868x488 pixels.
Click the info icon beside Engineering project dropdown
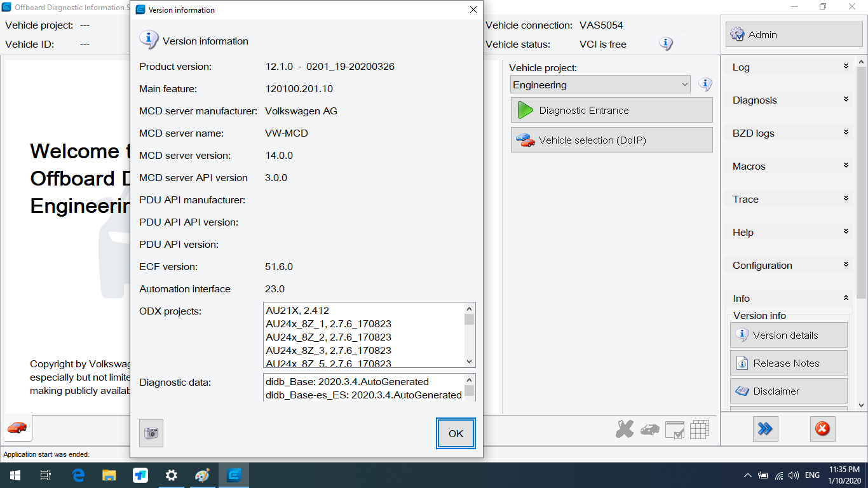point(705,84)
